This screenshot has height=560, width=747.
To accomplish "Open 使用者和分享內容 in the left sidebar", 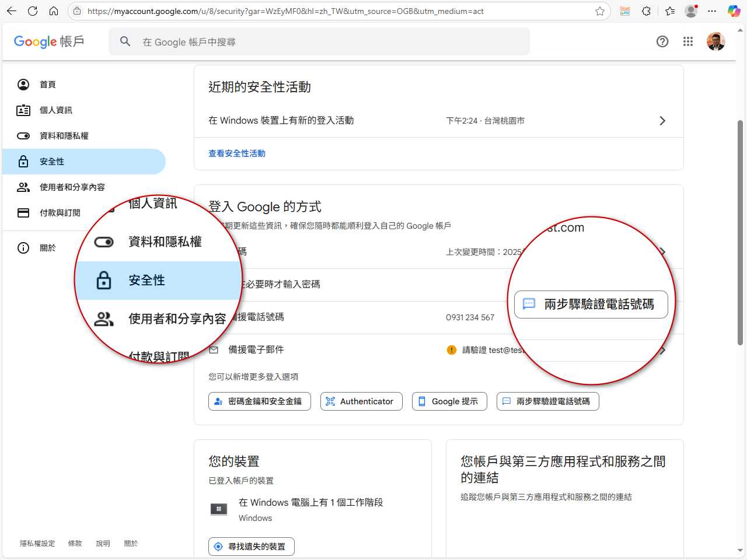I will point(84,187).
